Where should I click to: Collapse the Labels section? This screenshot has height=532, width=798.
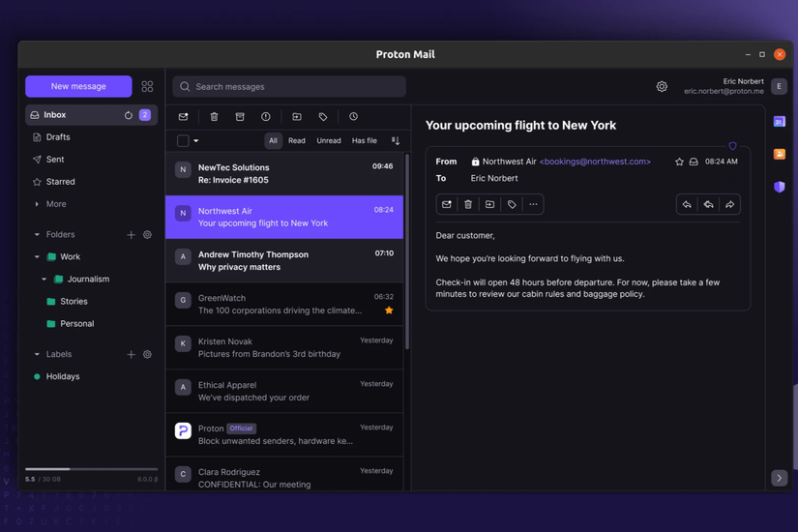tap(37, 354)
